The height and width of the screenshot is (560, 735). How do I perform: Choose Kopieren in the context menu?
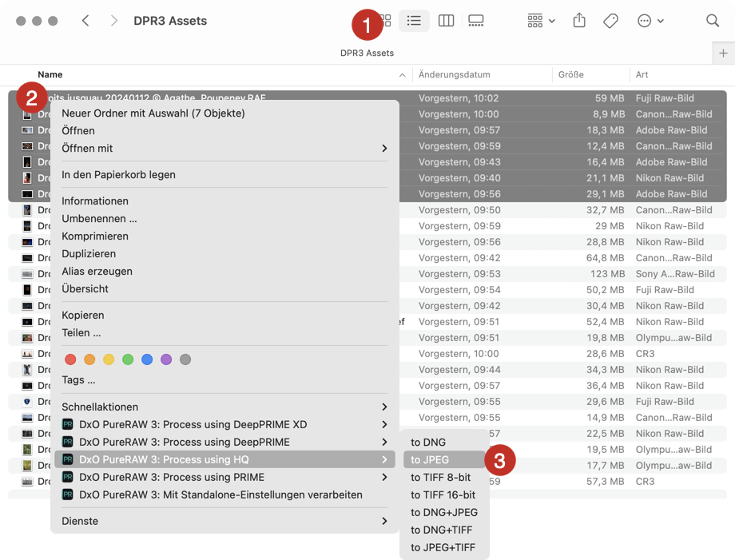click(224, 316)
